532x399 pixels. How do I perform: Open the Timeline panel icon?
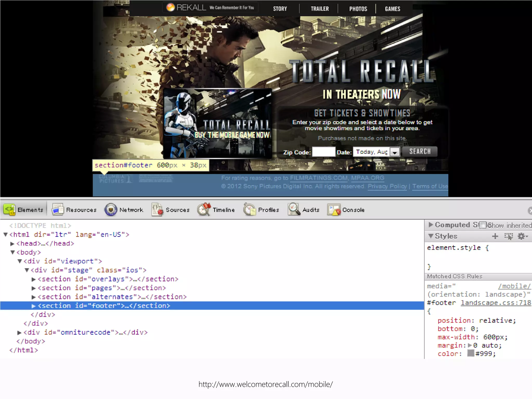pos(204,210)
